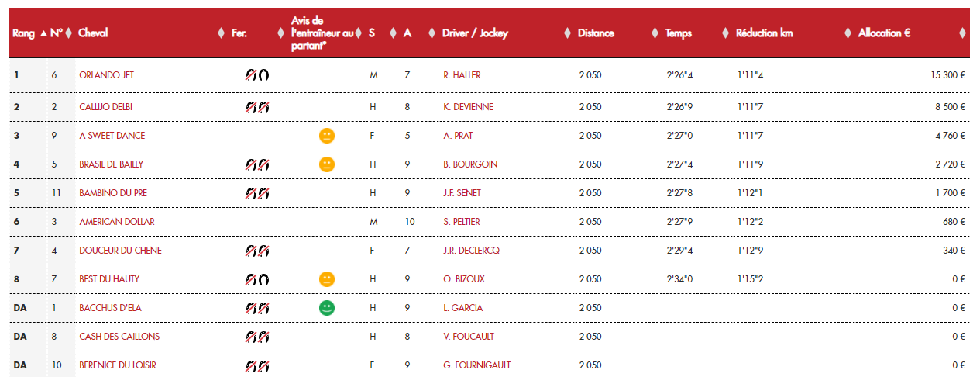Click the Distance column header
980x377 pixels.
[596, 33]
